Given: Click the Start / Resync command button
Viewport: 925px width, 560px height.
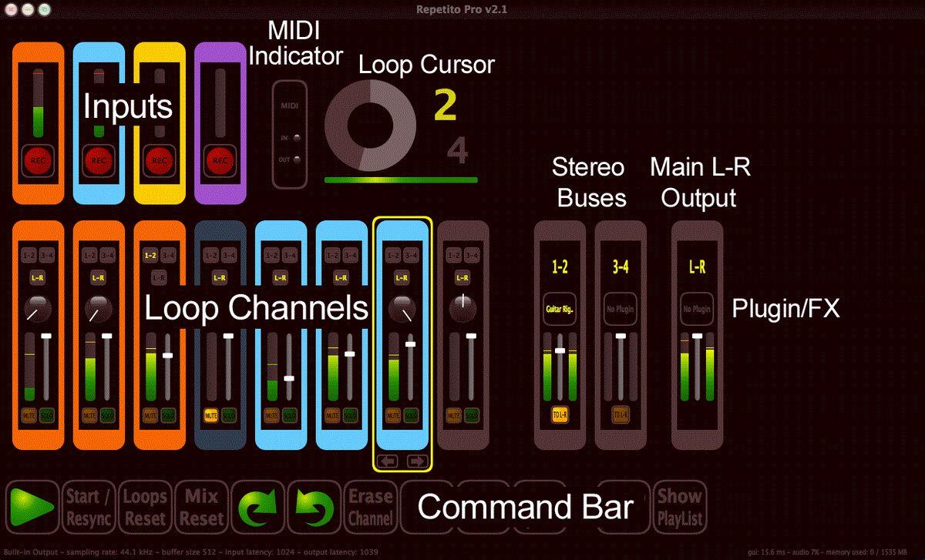Looking at the screenshot, I should (89, 507).
